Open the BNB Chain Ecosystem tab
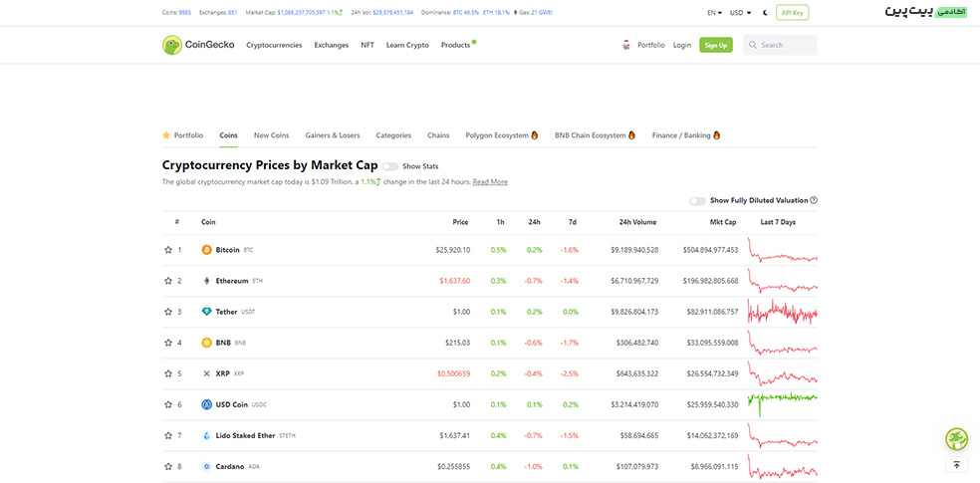This screenshot has height=483, width=980. coord(595,135)
